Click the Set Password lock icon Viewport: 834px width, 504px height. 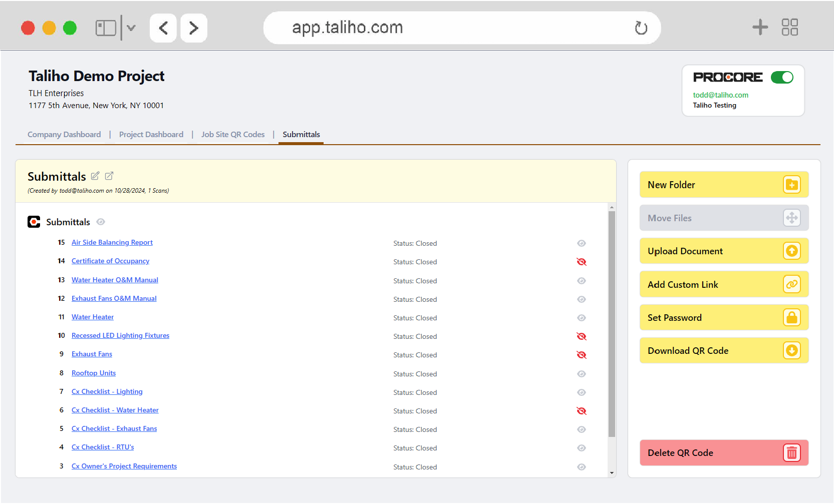(791, 318)
